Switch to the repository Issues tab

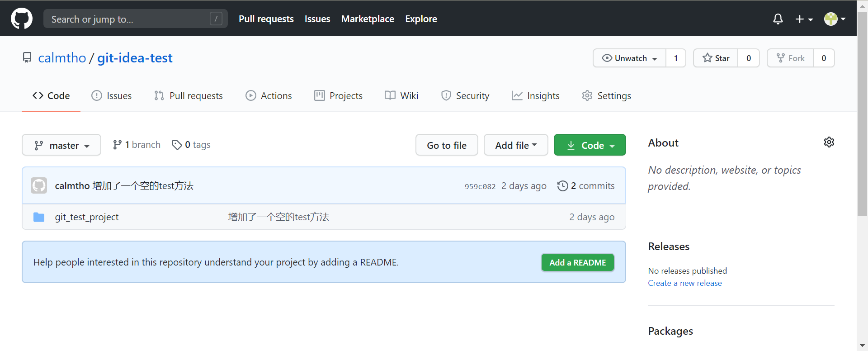tap(112, 95)
